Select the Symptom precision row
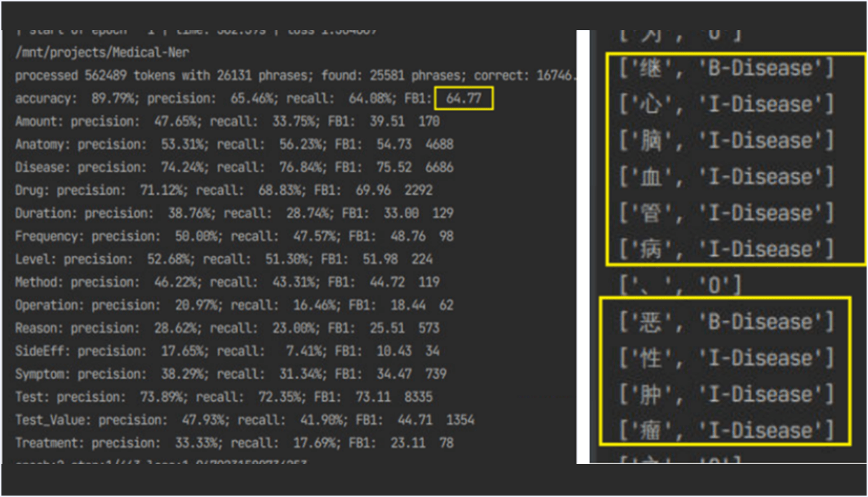This screenshot has width=868, height=497. pyautogui.click(x=230, y=374)
